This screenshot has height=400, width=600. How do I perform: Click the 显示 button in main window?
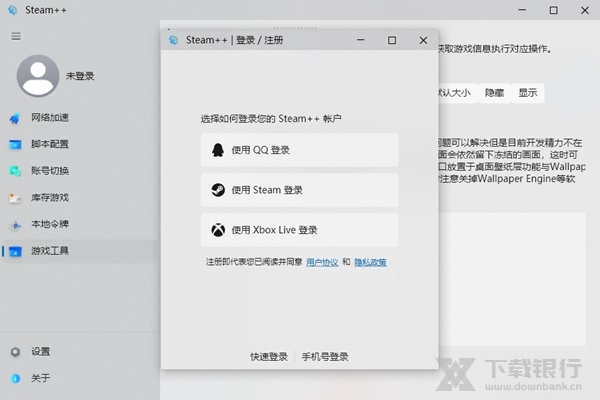(x=528, y=93)
